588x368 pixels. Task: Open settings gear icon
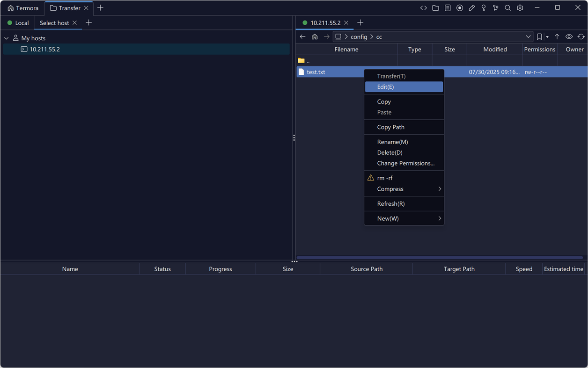click(520, 8)
